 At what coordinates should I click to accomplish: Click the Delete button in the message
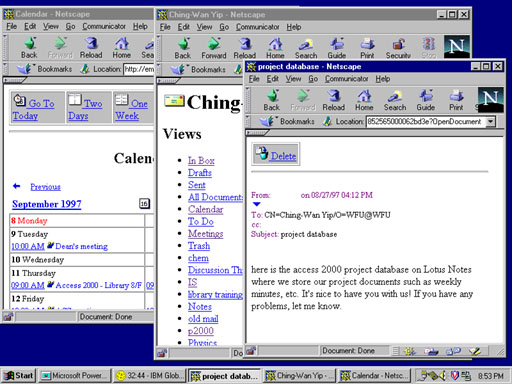[x=276, y=154]
